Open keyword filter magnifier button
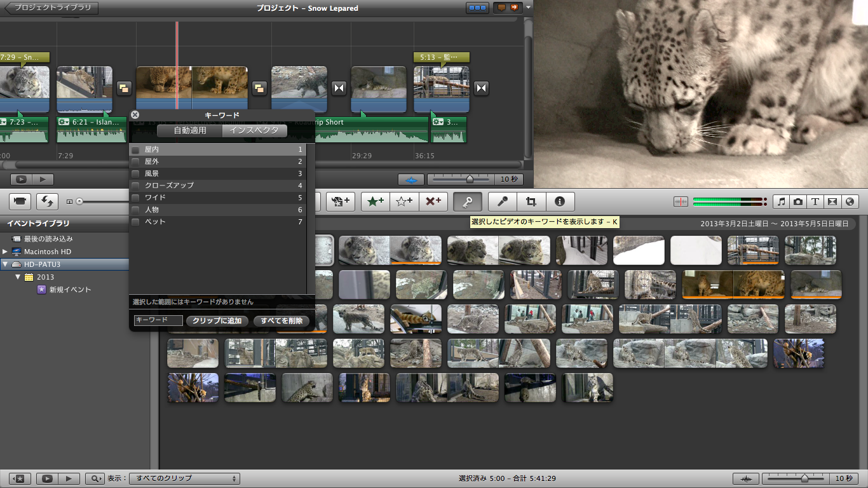Viewport: 868px width, 488px height. point(95,478)
